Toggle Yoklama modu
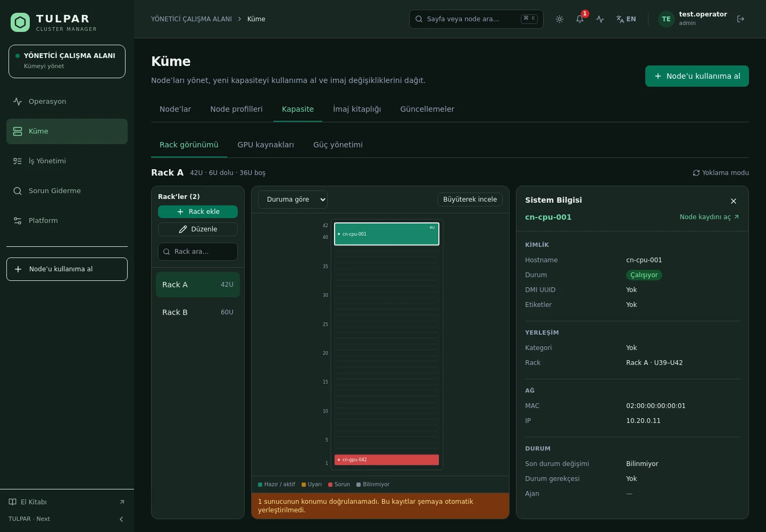 pos(721,173)
